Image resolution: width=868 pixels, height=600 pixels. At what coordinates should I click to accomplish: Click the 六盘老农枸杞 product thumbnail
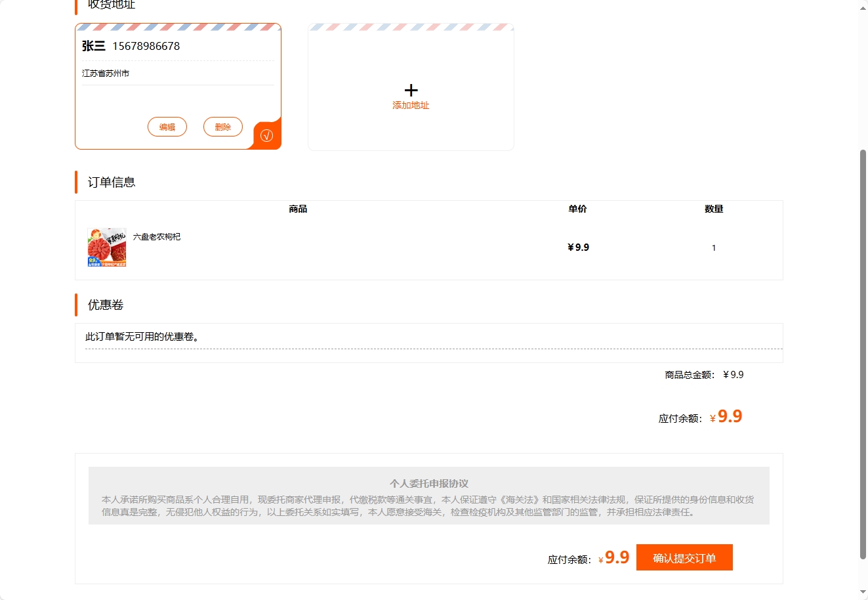pyautogui.click(x=106, y=247)
